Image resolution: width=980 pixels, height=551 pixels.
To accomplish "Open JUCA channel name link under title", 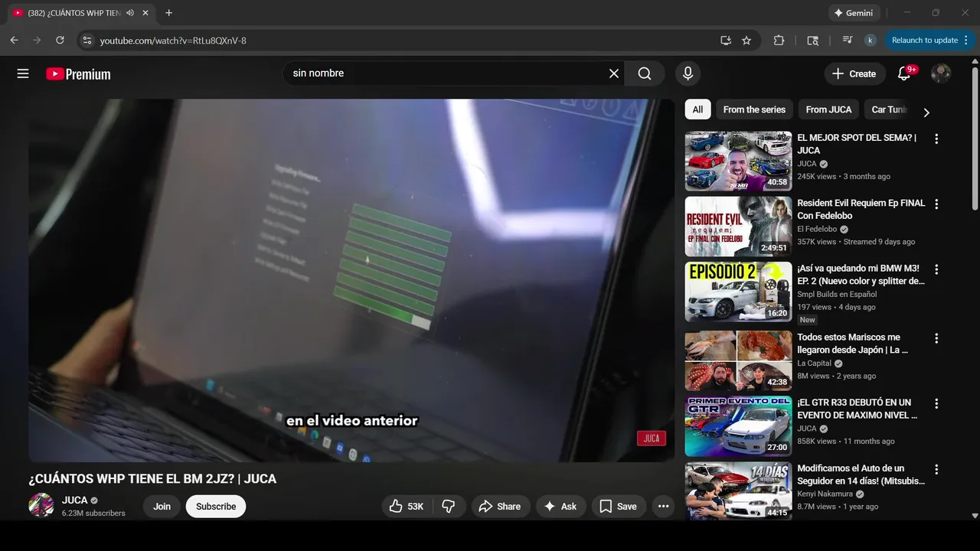I will [75, 500].
